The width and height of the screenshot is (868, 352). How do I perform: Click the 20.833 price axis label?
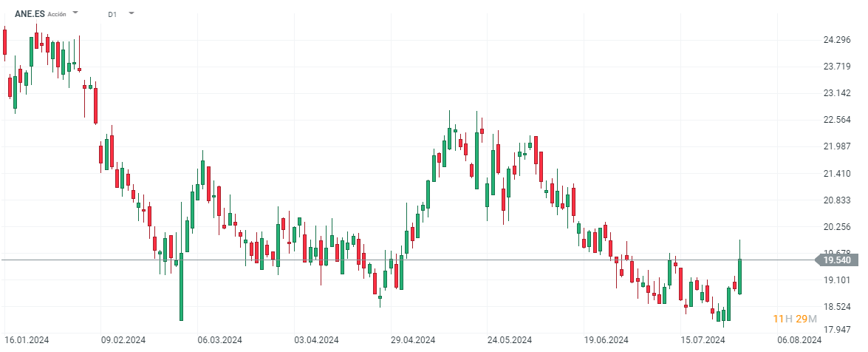coord(837,200)
